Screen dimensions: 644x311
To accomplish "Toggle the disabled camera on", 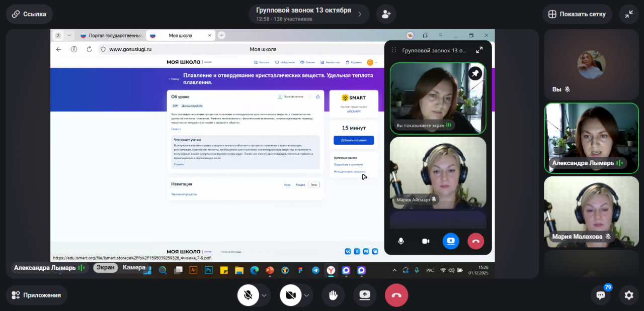I will [x=290, y=295].
